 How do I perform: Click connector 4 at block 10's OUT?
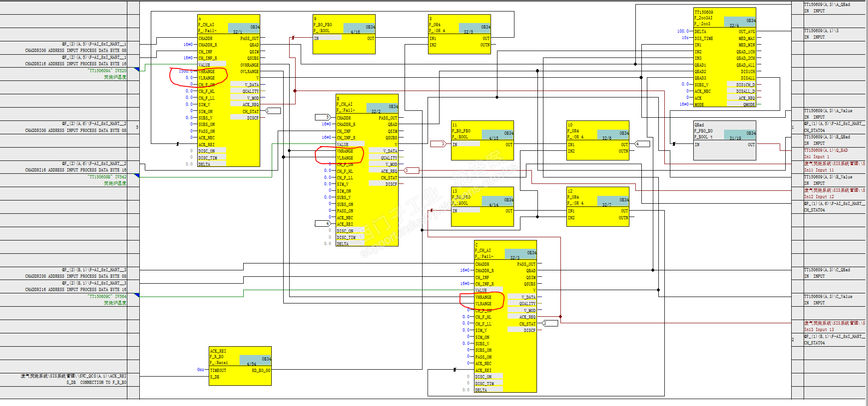[x=643, y=144]
